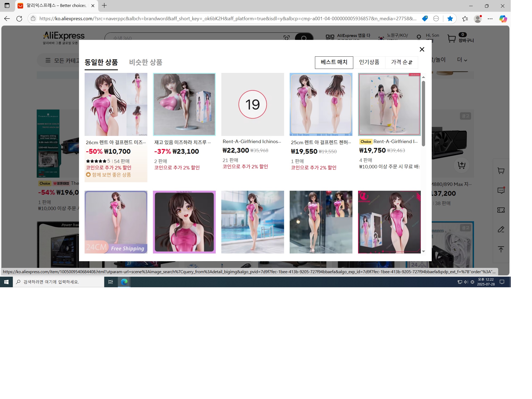This screenshot has height=399, width=532.
Task: Click the image search camera icon
Action: click(286, 38)
